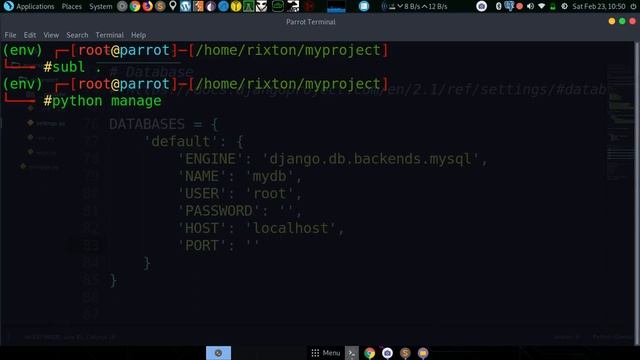The image size is (640, 360).
Task: Open the Bluetooth tray icon
Action: [498, 6]
